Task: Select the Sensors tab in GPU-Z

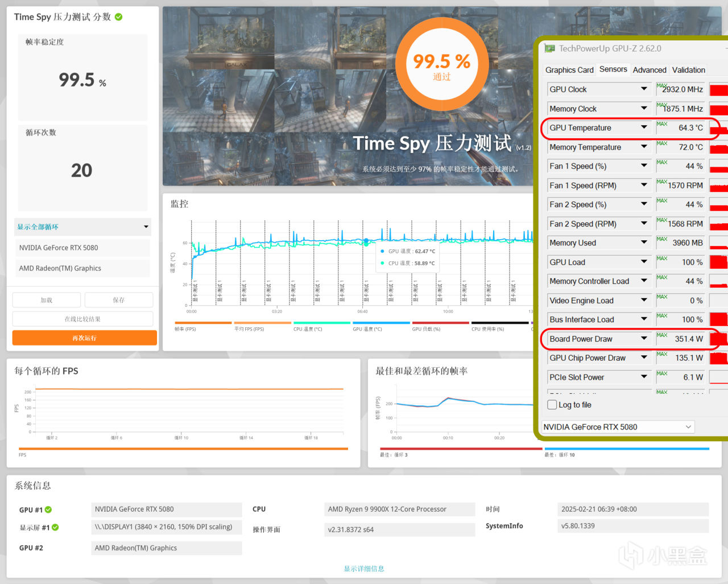Action: pos(613,69)
